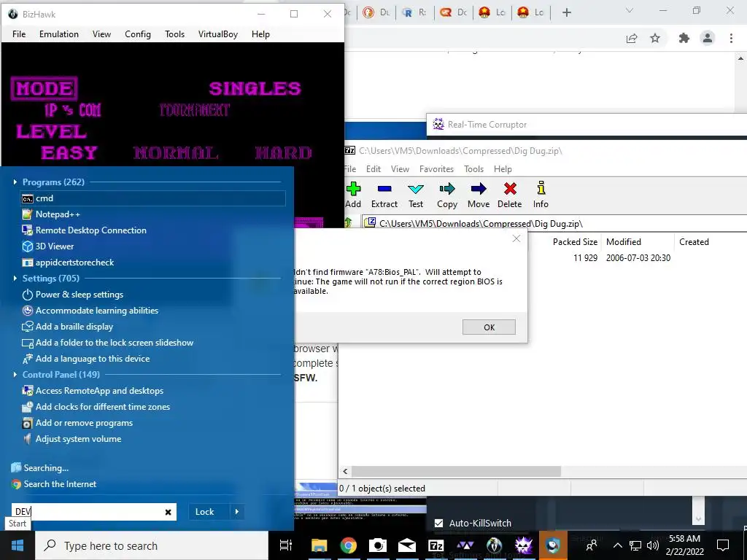Click the Move icon in 7-Zip
This screenshot has width=747, height=560.
coord(479,189)
